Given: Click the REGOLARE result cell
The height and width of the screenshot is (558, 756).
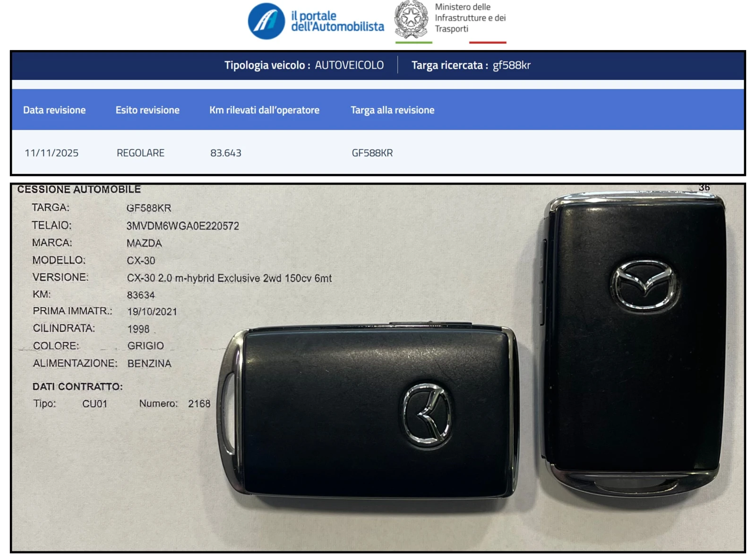Looking at the screenshot, I should (x=140, y=153).
